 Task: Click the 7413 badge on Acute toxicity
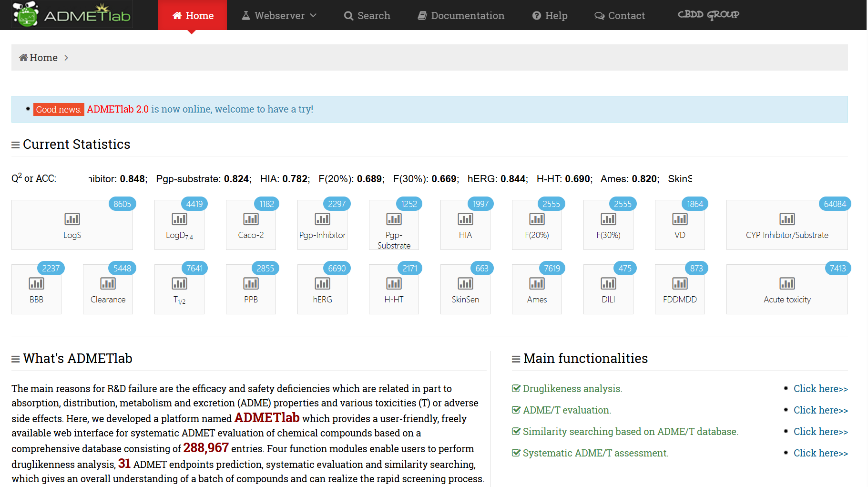click(837, 268)
